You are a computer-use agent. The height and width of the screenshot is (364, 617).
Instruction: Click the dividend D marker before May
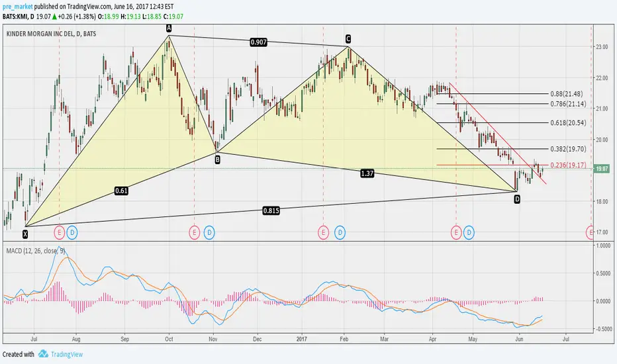(x=469, y=232)
